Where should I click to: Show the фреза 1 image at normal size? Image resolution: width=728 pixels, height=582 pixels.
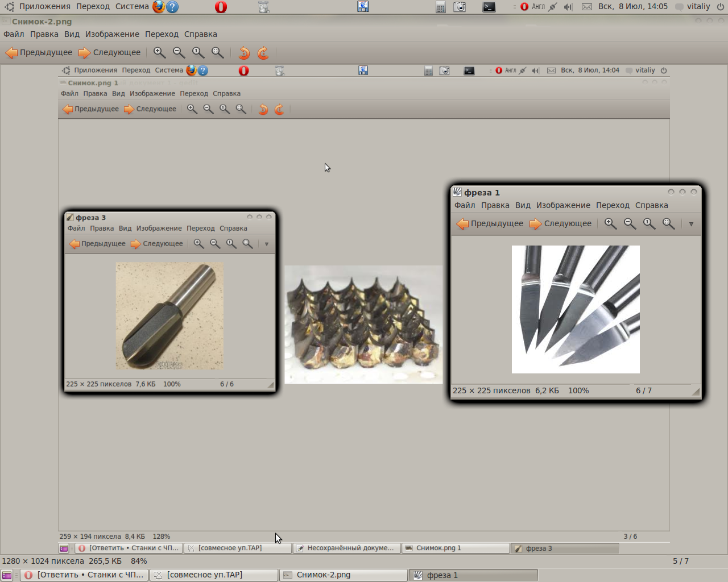[x=649, y=224]
